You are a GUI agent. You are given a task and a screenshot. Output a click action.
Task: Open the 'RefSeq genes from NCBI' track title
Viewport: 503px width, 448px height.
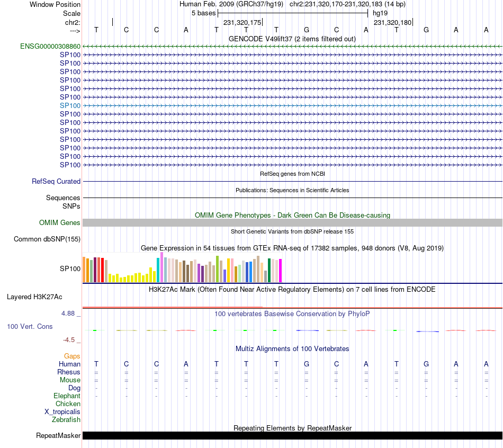click(292, 174)
